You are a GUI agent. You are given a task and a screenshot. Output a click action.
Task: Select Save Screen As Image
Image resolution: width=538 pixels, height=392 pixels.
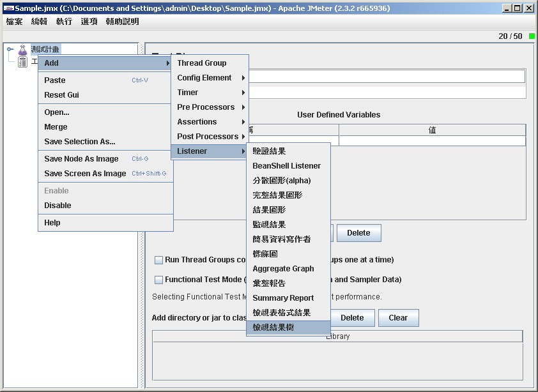point(105,174)
